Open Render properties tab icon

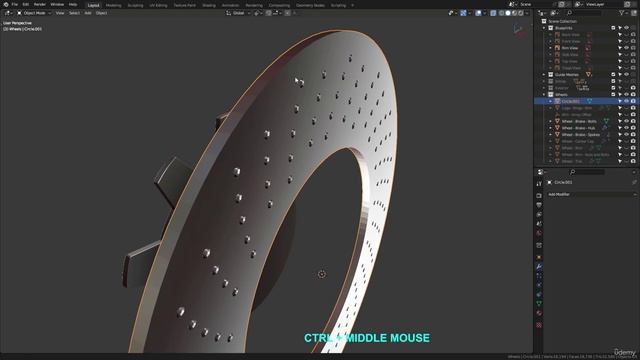539,196
